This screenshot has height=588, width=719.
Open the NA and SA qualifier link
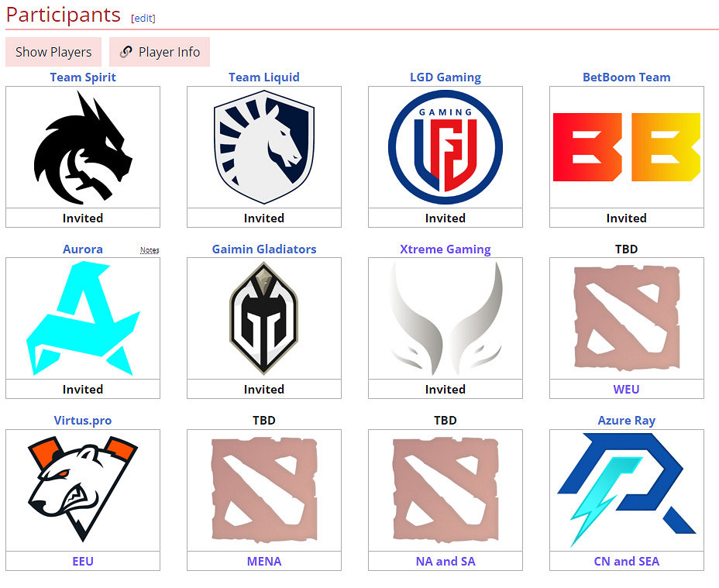click(446, 562)
